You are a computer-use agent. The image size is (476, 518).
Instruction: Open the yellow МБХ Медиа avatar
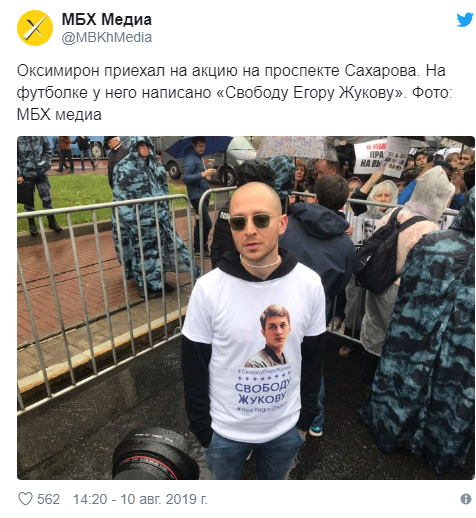click(35, 28)
